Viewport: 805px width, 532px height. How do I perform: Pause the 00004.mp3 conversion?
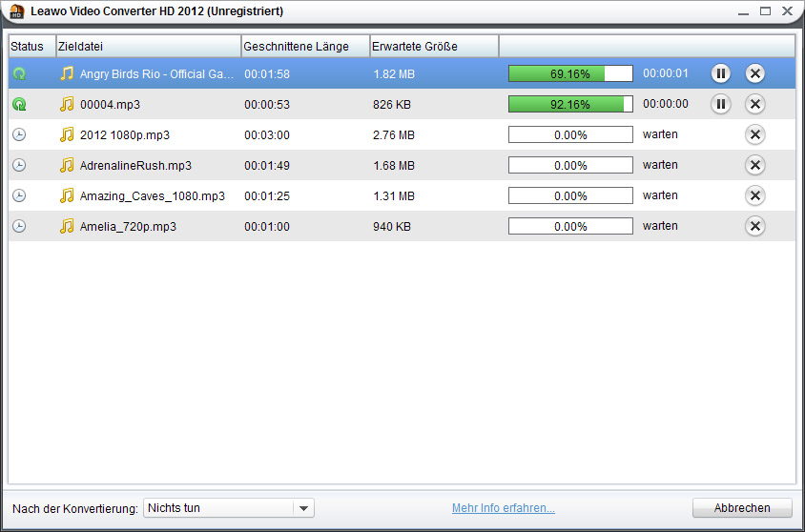[x=721, y=104]
